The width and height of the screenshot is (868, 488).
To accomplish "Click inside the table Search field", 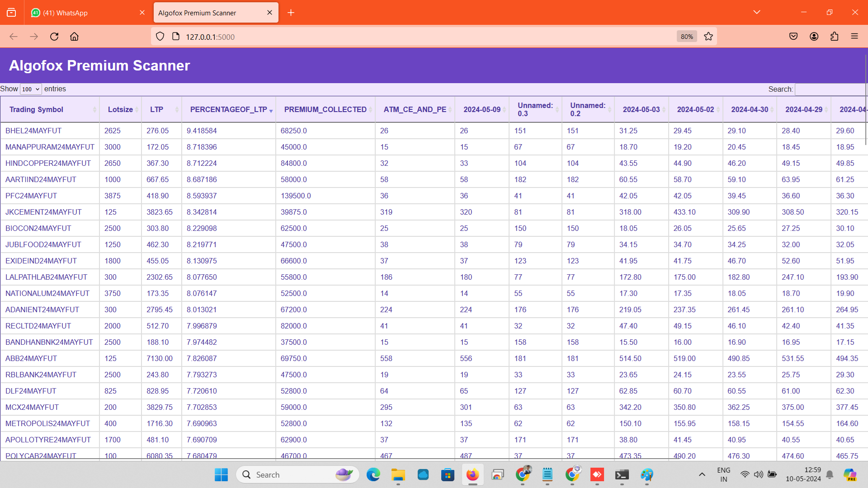I will point(831,89).
